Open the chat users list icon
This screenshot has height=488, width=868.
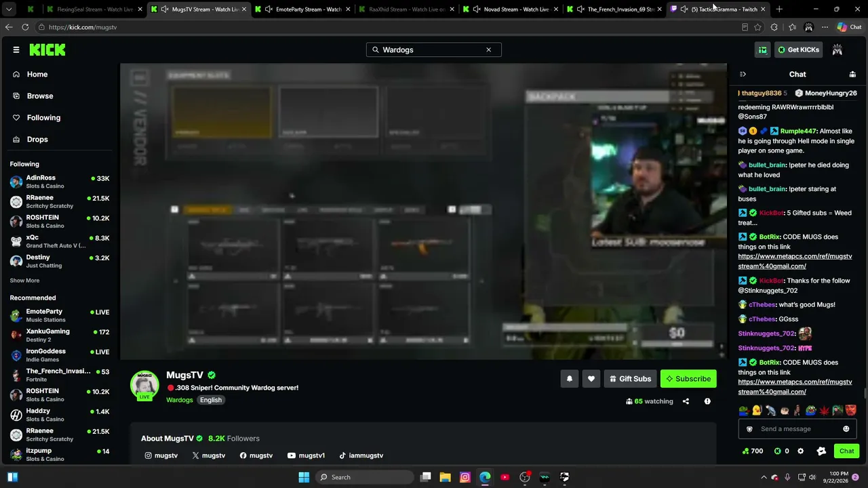coord(852,75)
